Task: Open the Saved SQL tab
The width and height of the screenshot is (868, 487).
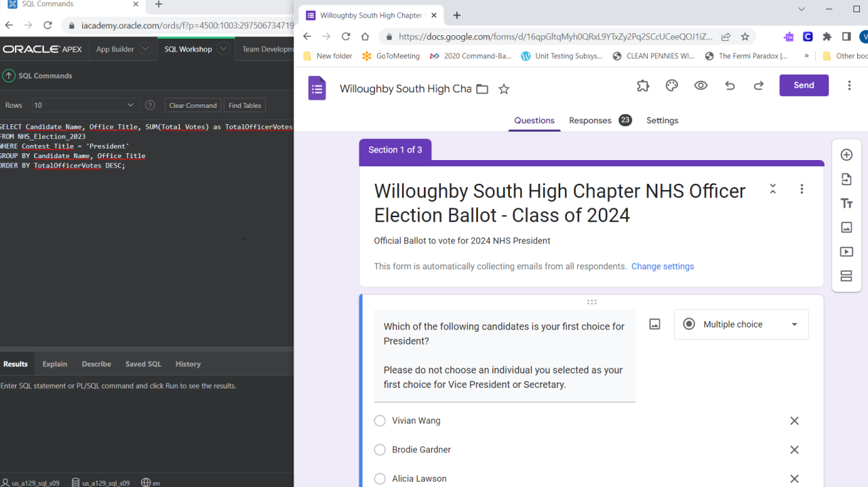Action: pyautogui.click(x=143, y=364)
